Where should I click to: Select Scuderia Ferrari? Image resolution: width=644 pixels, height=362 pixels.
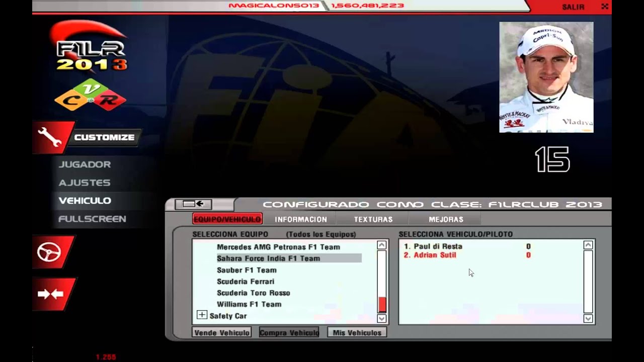[246, 282]
